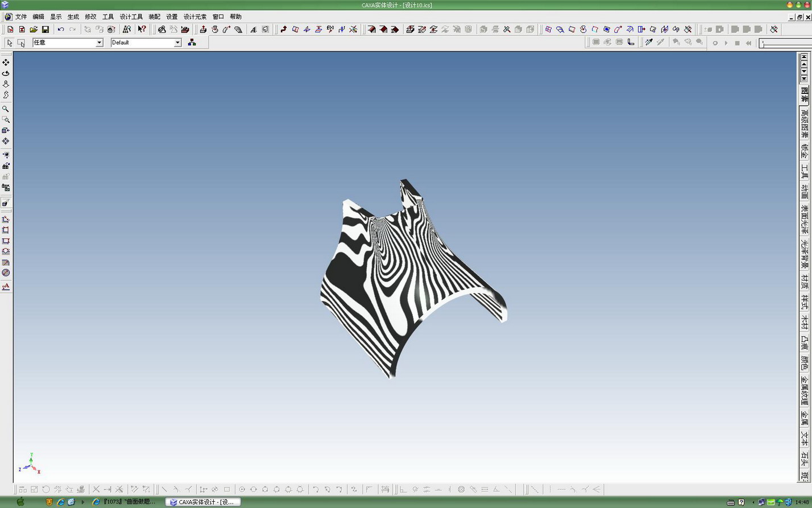Save the design with floppy disk icon
Image resolution: width=812 pixels, height=508 pixels.
[x=45, y=29]
